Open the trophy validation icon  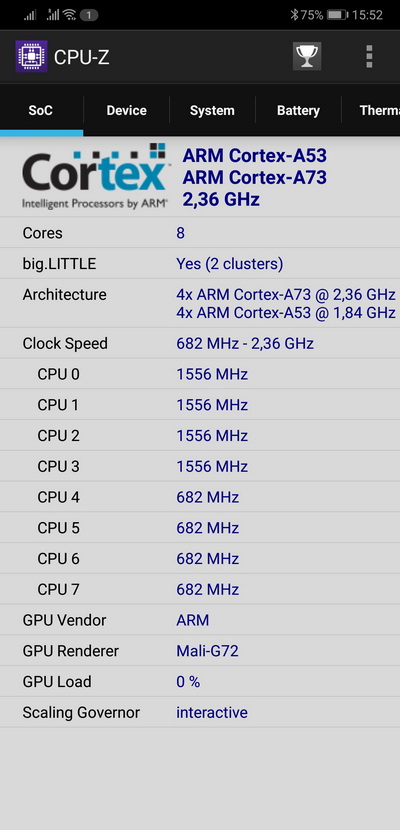click(x=307, y=56)
